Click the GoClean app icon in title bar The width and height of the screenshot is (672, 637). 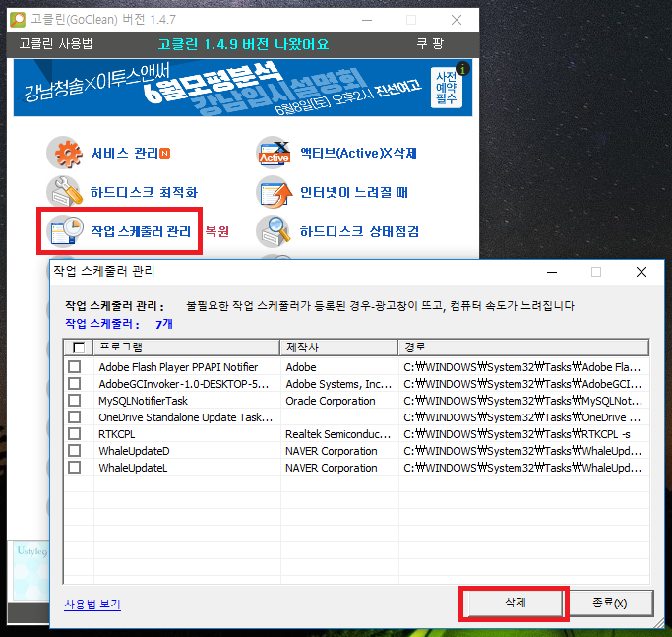pos(18,20)
